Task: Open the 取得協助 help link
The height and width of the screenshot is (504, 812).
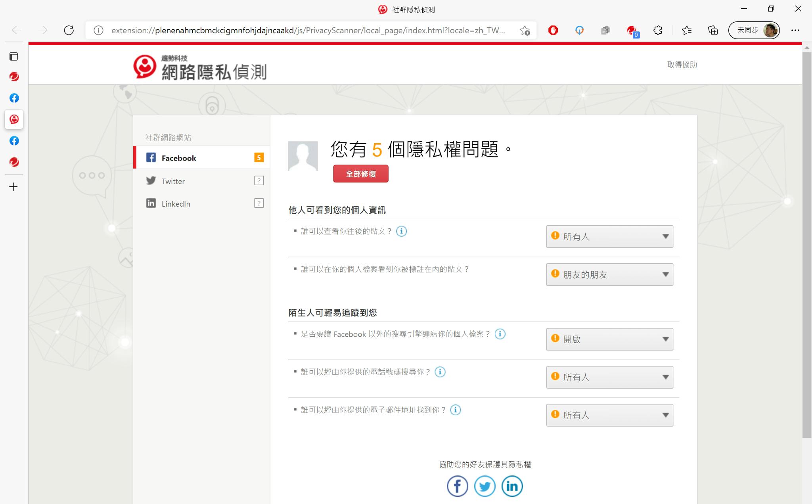Action: tap(682, 65)
